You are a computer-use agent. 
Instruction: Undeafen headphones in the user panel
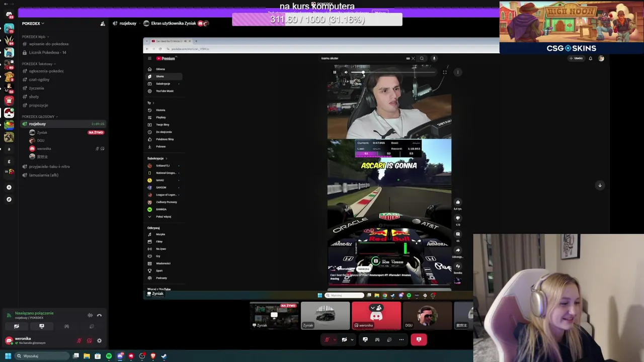coord(89,340)
